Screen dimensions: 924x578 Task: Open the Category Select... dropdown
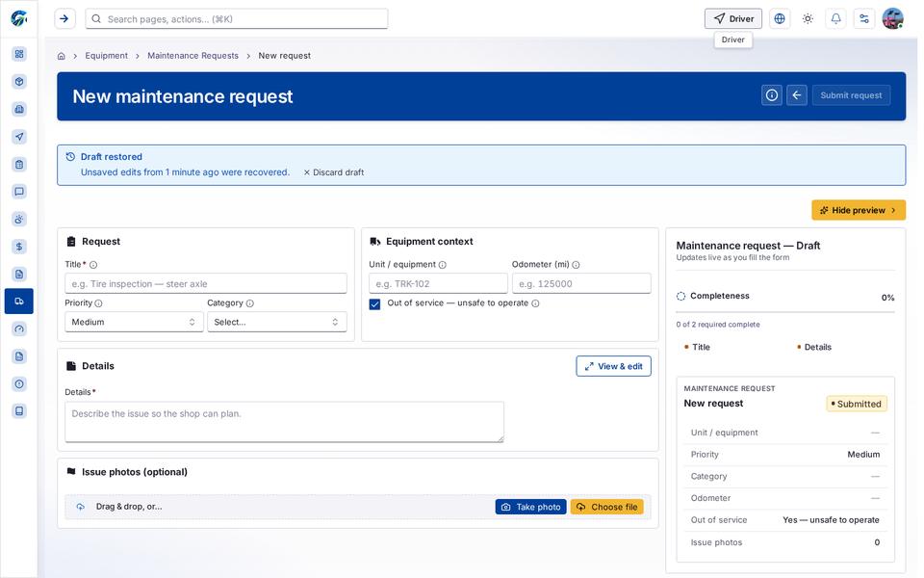[277, 322]
